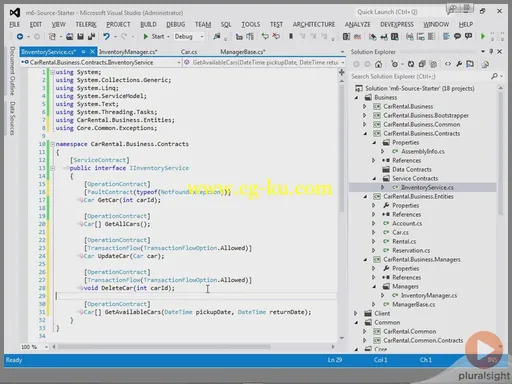Screen dimensions: 512x384
Task: Click the split editor handle above scrollbar
Action: click(x=342, y=72)
